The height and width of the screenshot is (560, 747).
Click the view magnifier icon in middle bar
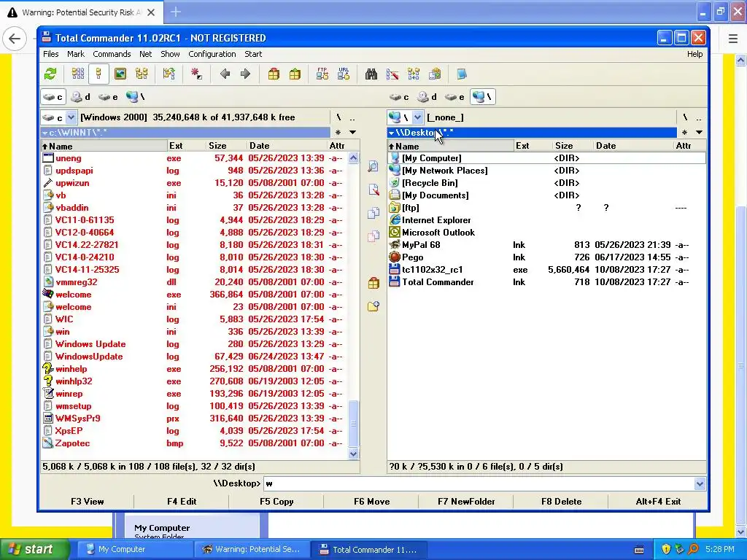[373, 166]
